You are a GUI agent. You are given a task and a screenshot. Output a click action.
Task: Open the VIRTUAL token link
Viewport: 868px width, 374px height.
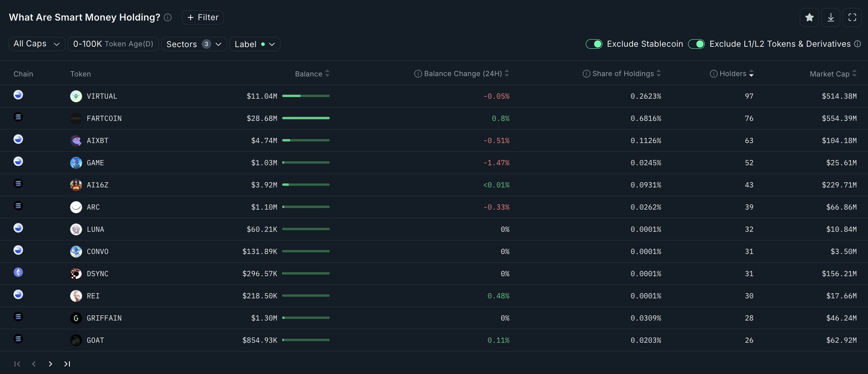pos(102,96)
